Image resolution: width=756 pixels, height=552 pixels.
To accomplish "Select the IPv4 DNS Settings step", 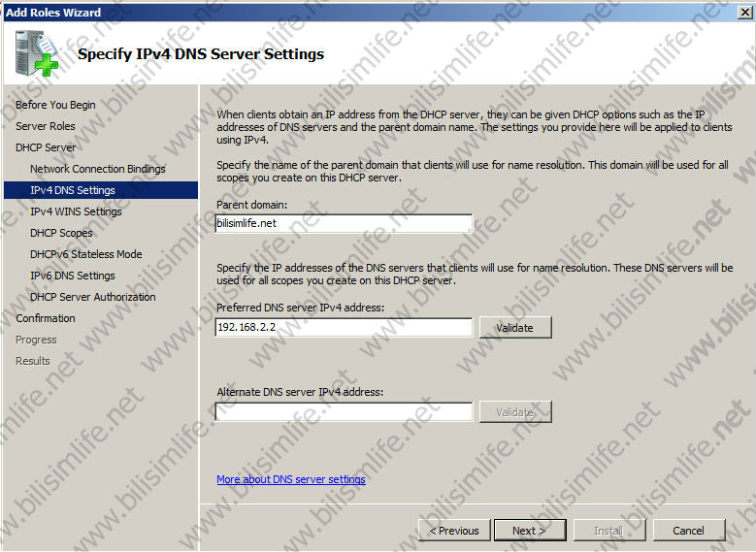I will pos(101,190).
